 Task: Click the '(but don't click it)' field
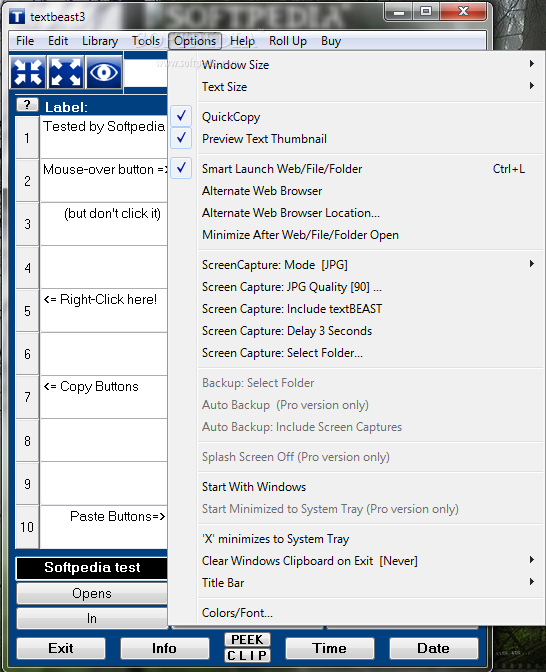coord(104,224)
